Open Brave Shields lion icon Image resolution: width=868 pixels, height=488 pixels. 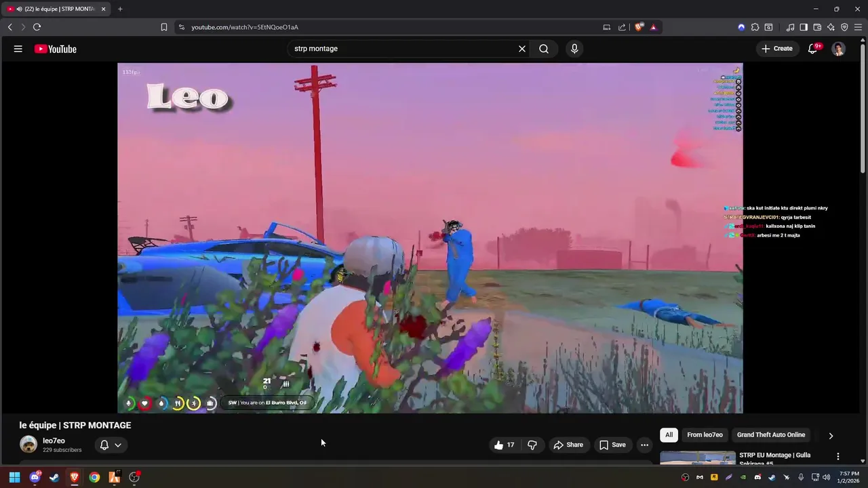(x=639, y=27)
